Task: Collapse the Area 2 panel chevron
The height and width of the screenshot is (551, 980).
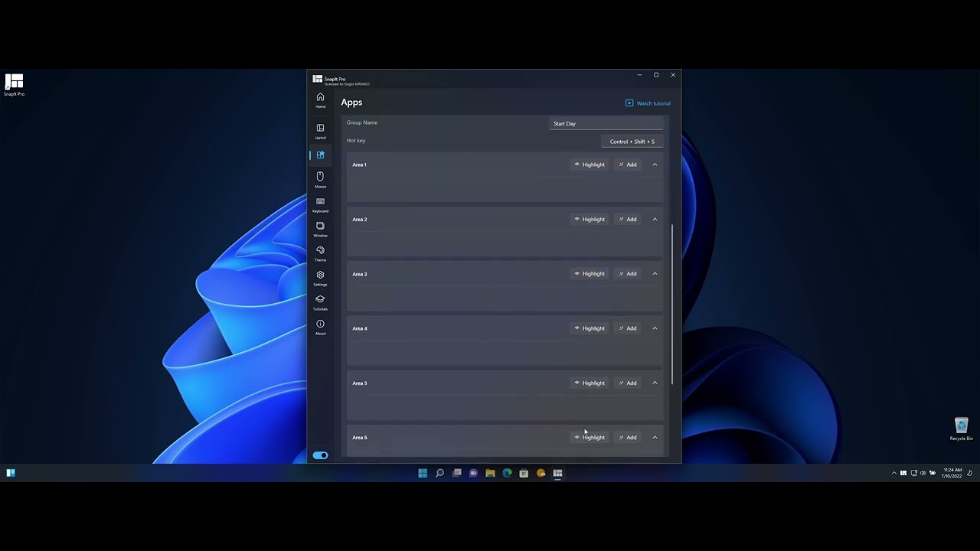Action: pyautogui.click(x=655, y=219)
